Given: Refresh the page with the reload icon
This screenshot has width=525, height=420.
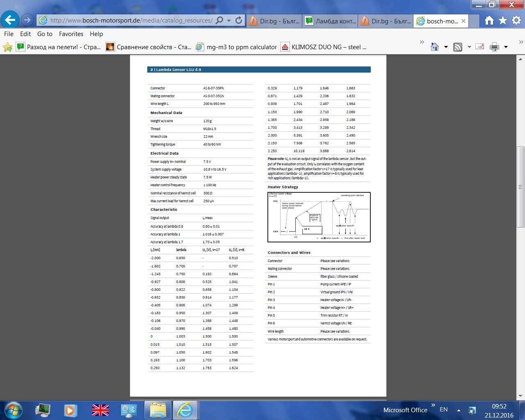Looking at the screenshot, I should click(x=239, y=20).
